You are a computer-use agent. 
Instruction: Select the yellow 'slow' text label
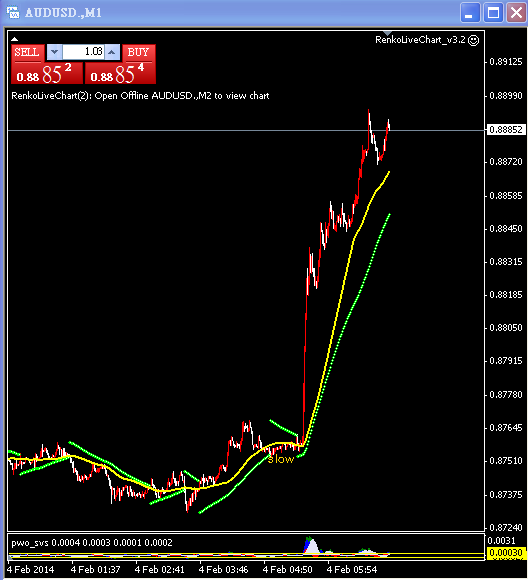(x=280, y=459)
